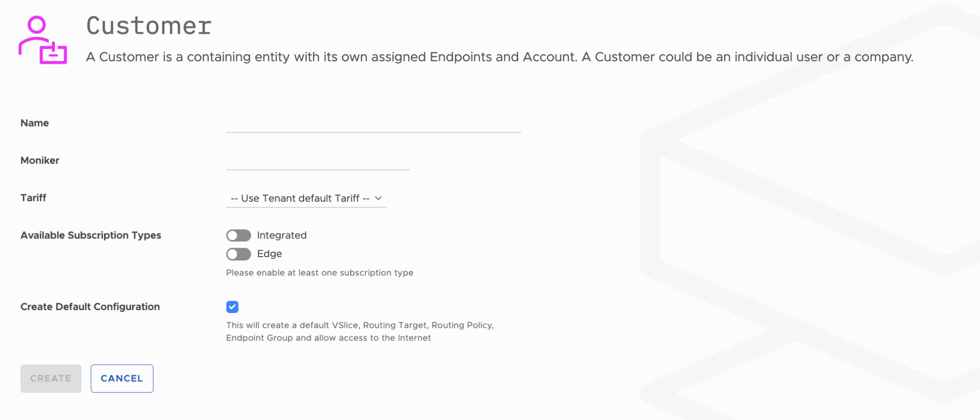The width and height of the screenshot is (980, 420).
Task: Uncheck Create Default Configuration checkbox
Action: tap(232, 307)
